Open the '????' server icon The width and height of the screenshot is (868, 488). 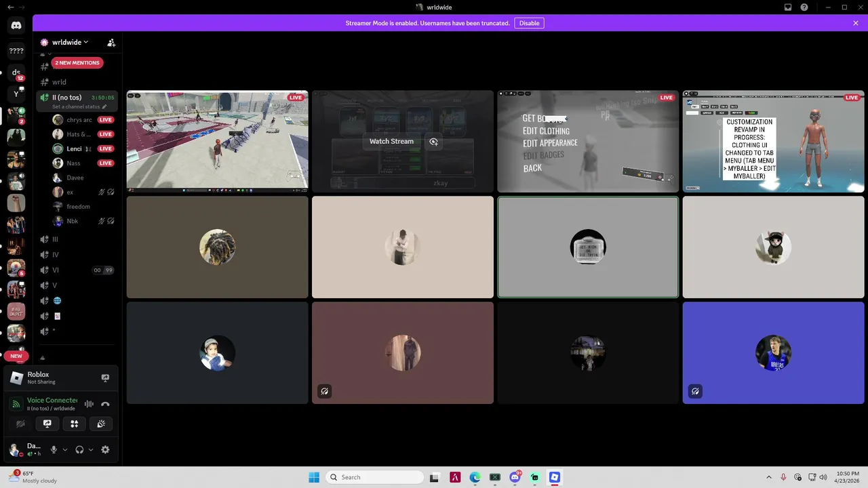[16, 51]
